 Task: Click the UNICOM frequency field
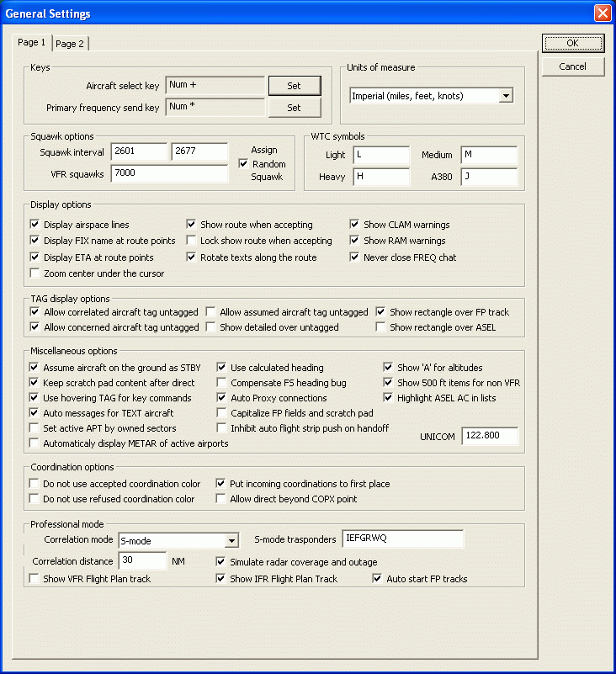coord(490,436)
